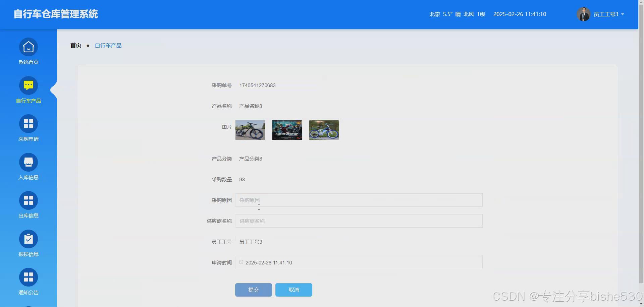Image resolution: width=644 pixels, height=307 pixels.
Task: Open the 申请时间 date-time picker field
Action: [x=359, y=262]
